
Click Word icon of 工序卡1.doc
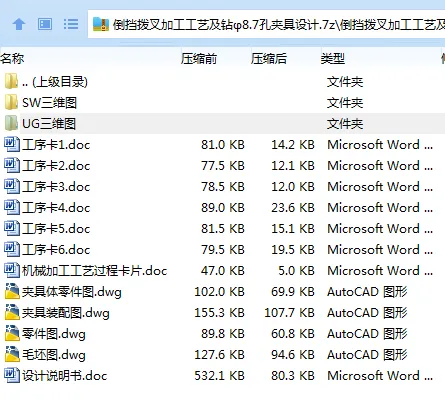tap(12, 144)
